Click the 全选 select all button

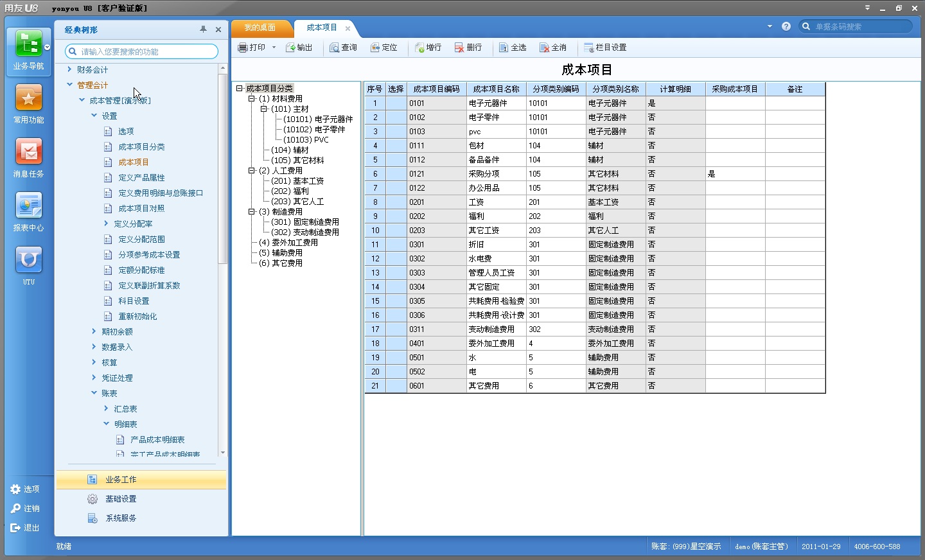[x=513, y=48]
